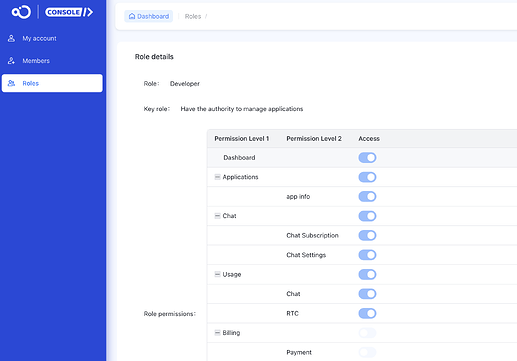Toggle Applications access switch
The image size is (517, 361).
click(x=367, y=177)
